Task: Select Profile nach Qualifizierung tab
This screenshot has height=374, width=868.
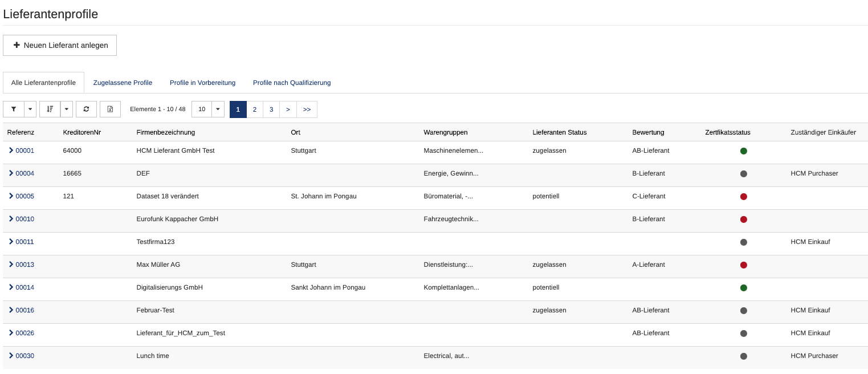Action: (x=292, y=83)
